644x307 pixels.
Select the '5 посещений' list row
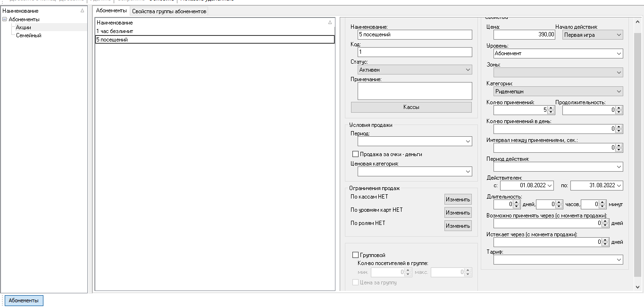pyautogui.click(x=215, y=40)
